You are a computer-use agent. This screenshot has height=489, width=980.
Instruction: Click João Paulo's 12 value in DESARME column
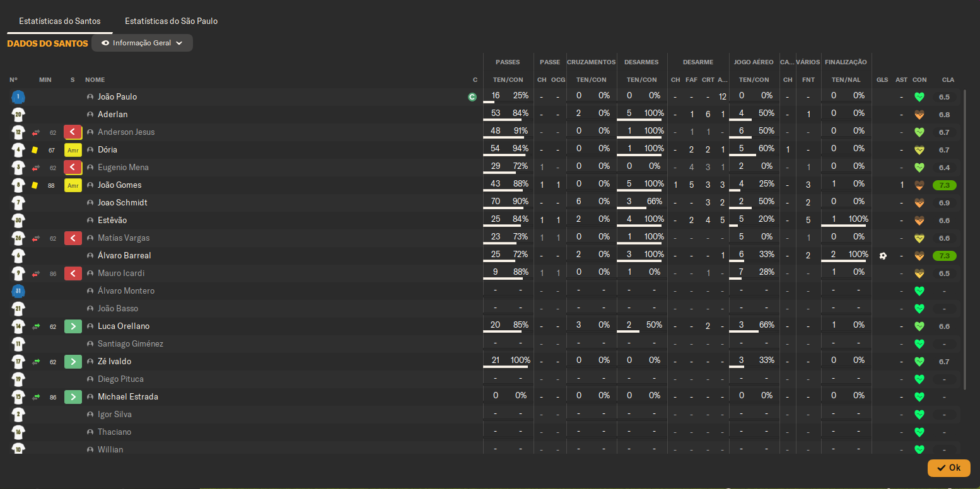[x=723, y=96]
